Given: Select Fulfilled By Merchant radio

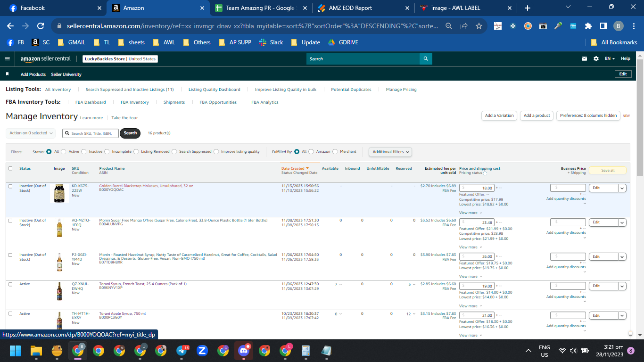Looking at the screenshot, I should pos(335,152).
